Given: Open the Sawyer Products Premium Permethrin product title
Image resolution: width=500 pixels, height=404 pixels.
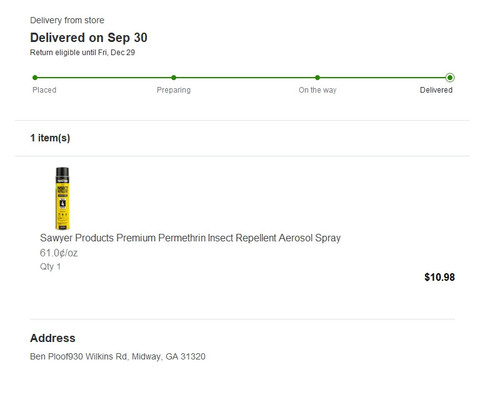Looking at the screenshot, I should click(x=190, y=238).
